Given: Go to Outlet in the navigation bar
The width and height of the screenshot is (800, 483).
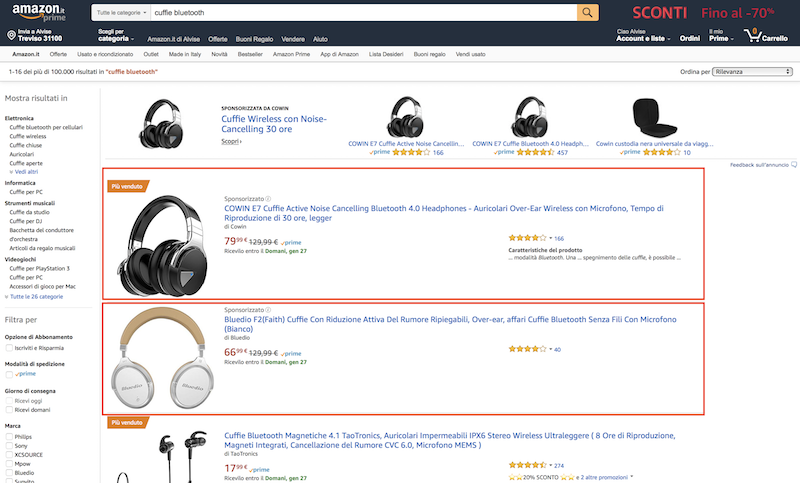Looking at the screenshot, I should click(x=151, y=53).
